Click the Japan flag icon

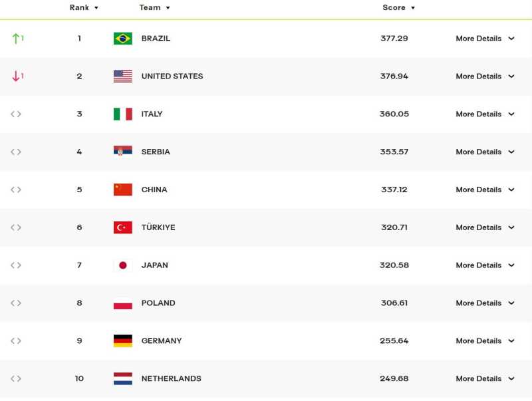122,265
